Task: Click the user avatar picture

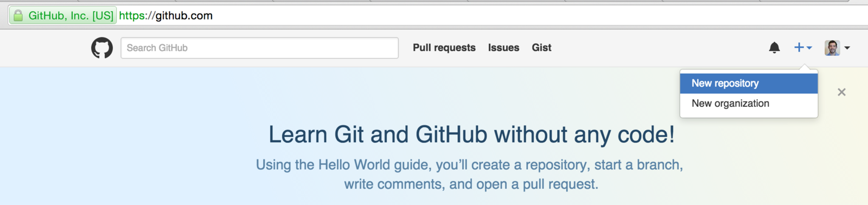Action: click(x=832, y=48)
